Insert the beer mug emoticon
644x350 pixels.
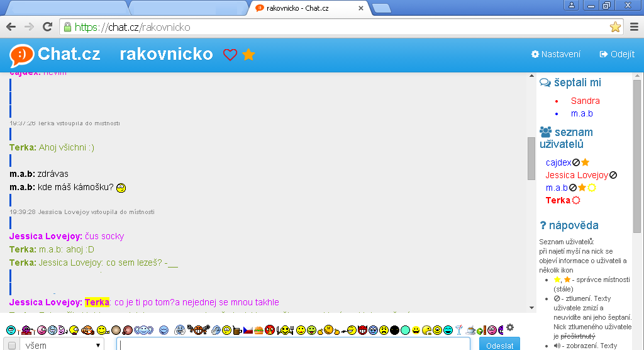pos(236,330)
